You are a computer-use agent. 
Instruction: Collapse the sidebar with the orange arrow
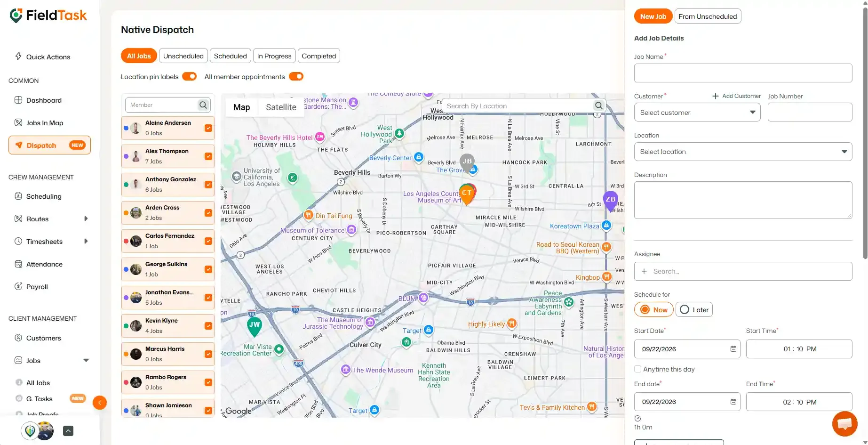tap(100, 403)
